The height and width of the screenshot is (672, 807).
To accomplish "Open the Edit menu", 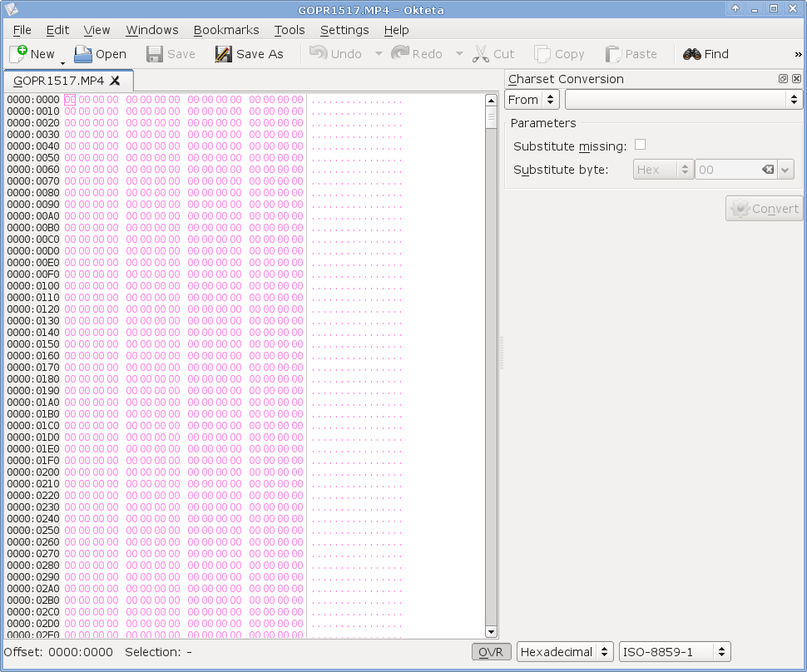I will (x=57, y=30).
